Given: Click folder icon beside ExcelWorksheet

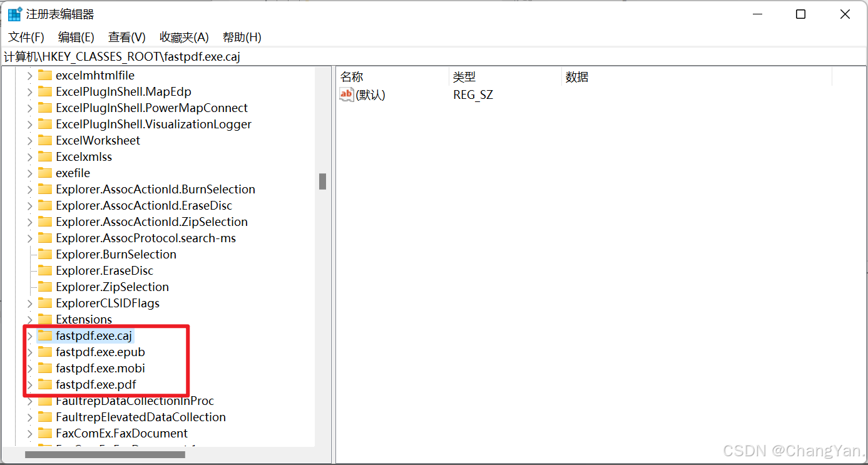Looking at the screenshot, I should [45, 140].
